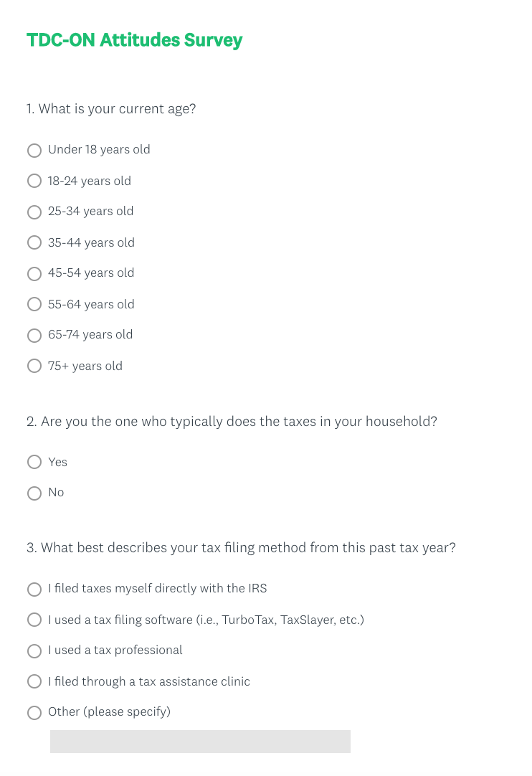Click the tax filing method question text
Image resolution: width=532 pixels, height=776 pixels.
[241, 548]
